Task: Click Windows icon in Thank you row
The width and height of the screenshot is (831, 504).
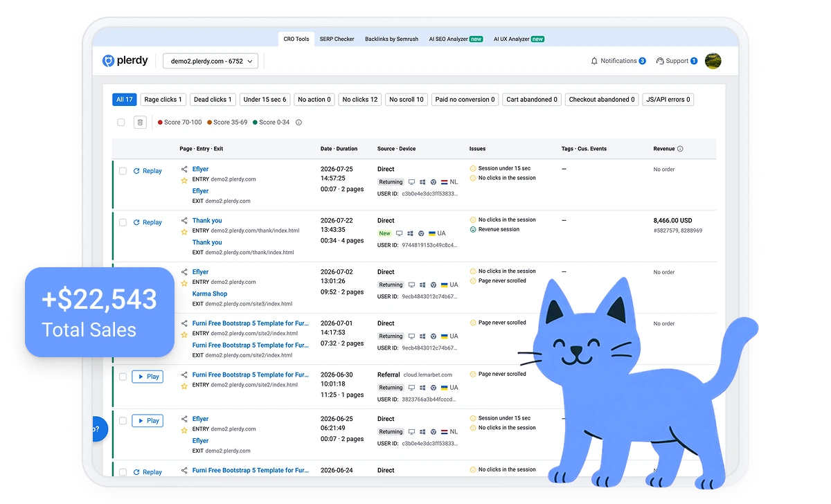Action: click(x=409, y=233)
